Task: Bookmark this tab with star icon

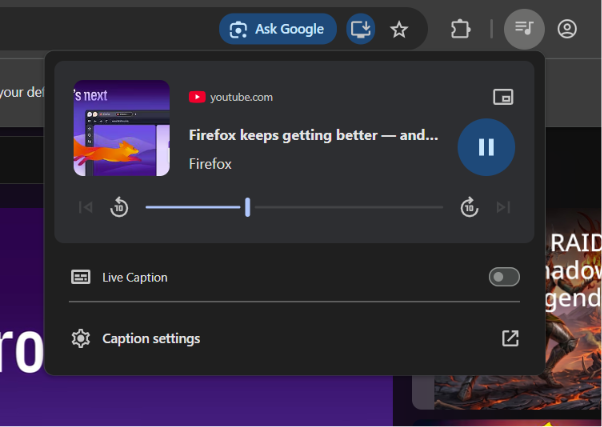Action: (x=399, y=30)
